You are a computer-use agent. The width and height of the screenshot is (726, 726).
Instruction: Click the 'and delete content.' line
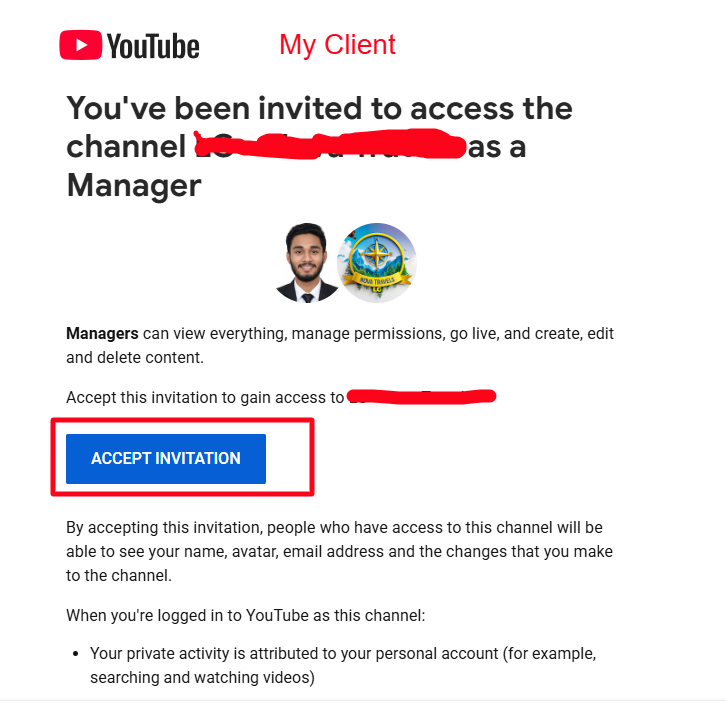coord(135,357)
